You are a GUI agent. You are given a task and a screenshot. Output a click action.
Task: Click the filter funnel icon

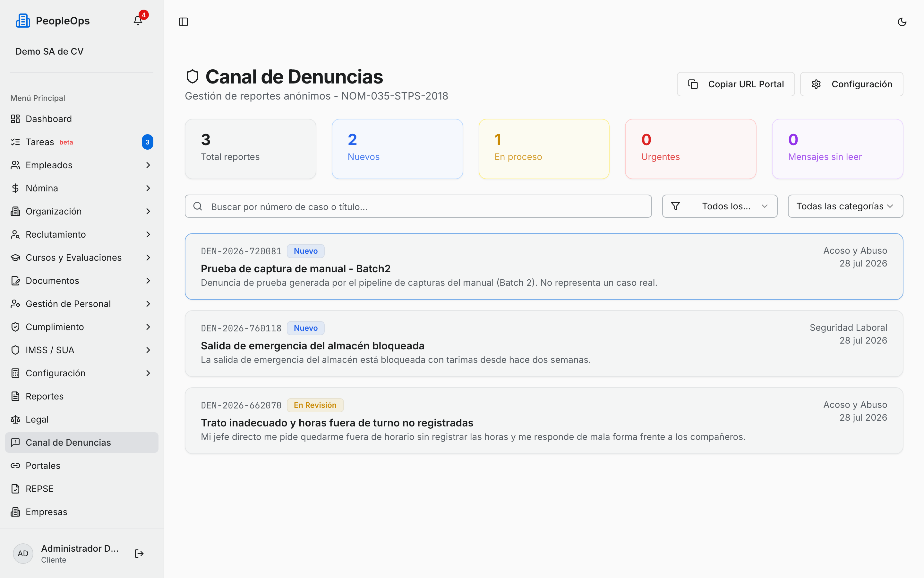[x=675, y=206]
